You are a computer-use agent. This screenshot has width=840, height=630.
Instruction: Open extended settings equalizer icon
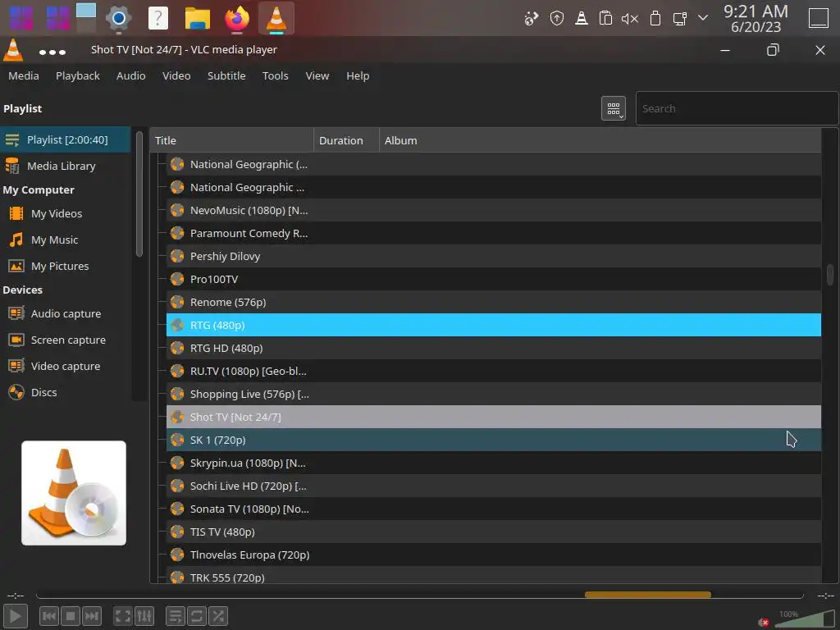144,616
